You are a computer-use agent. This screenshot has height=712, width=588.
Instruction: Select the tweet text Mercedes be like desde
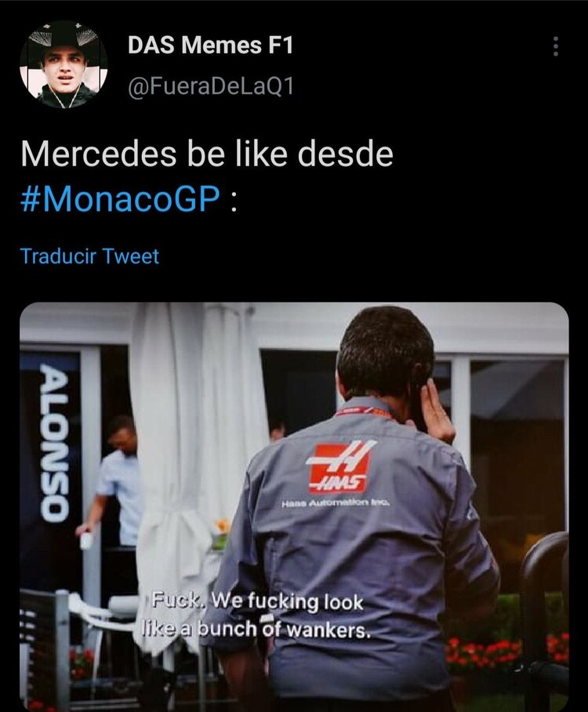tap(207, 154)
